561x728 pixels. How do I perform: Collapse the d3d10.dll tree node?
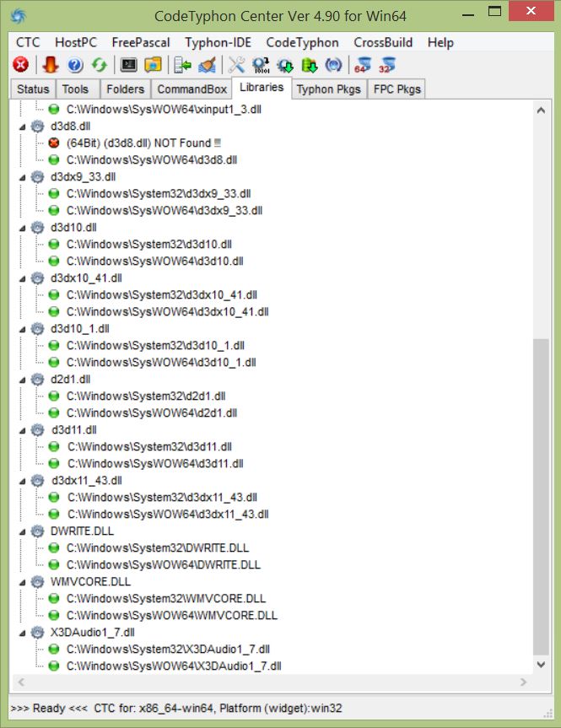click(x=22, y=228)
